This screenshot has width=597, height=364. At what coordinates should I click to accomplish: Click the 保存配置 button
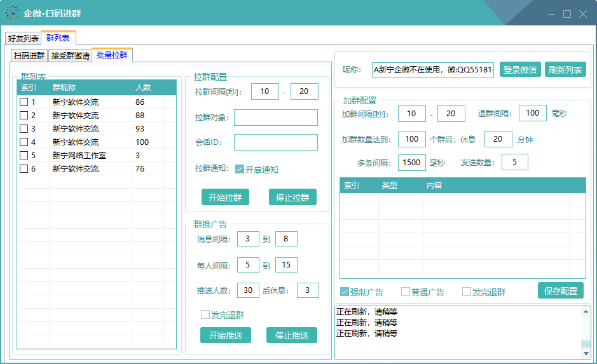[x=561, y=290]
